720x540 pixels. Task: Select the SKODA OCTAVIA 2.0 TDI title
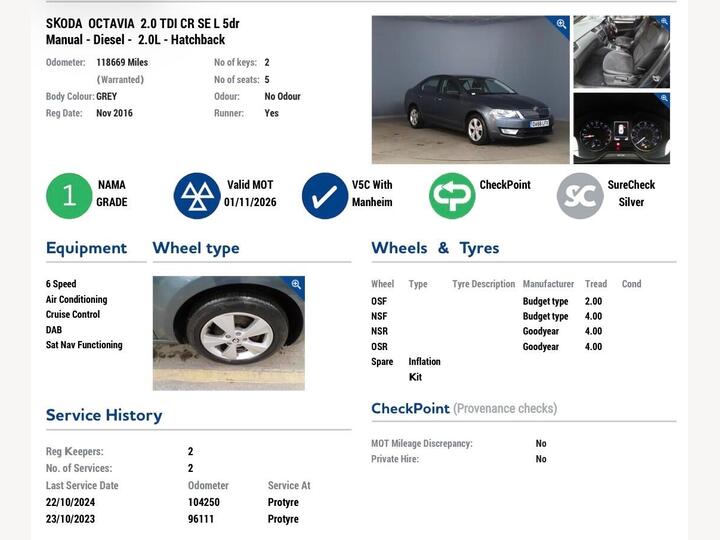143,23
